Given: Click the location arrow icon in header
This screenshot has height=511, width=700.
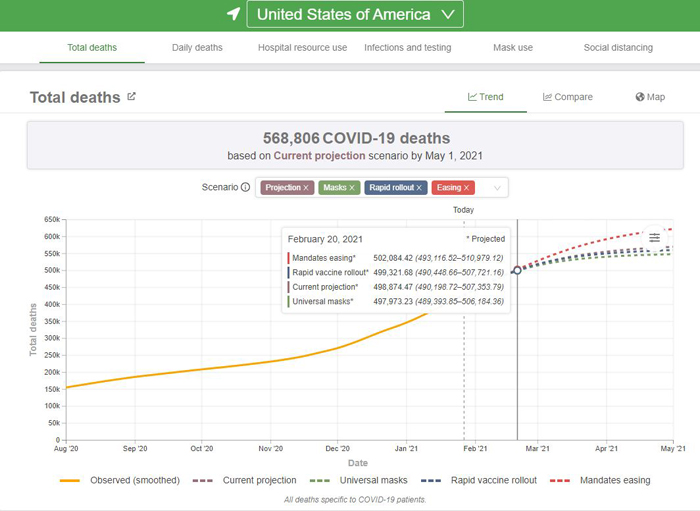Looking at the screenshot, I should point(233,14).
